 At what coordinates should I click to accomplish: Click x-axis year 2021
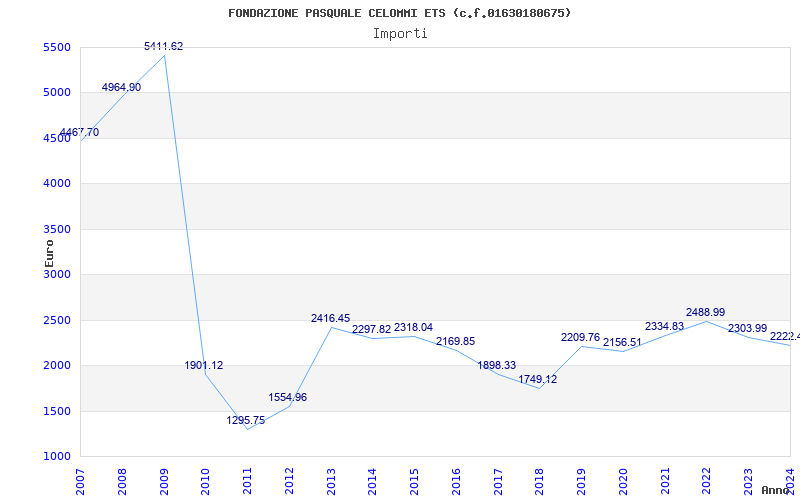click(665, 482)
